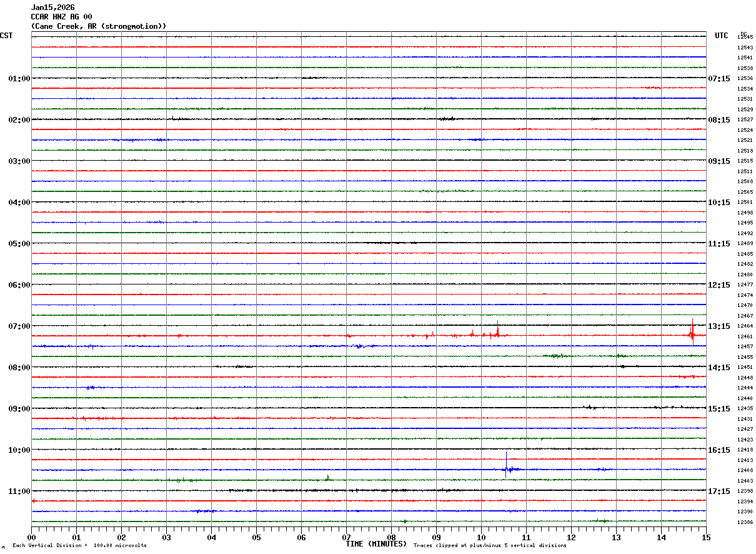Image resolution: width=756 pixels, height=554 pixels.
Task: Click the Cane Creek, AR (strongmotion) caption
Action: point(99,26)
